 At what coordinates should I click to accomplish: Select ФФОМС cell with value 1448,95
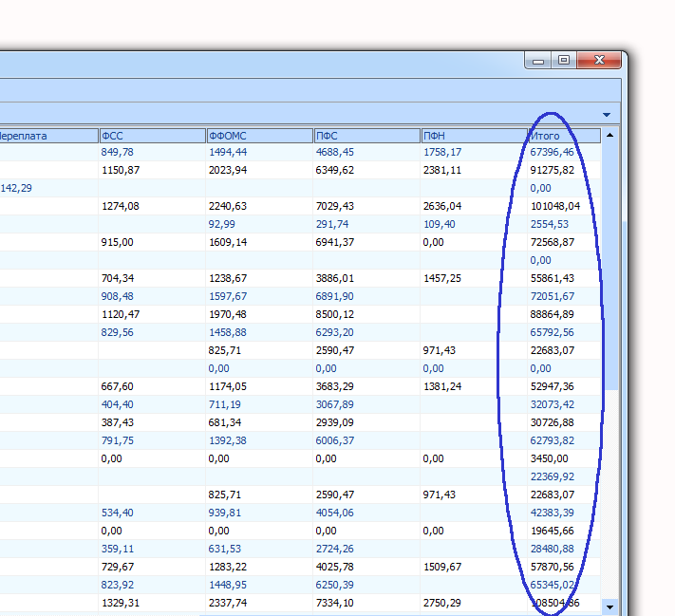click(x=259, y=585)
